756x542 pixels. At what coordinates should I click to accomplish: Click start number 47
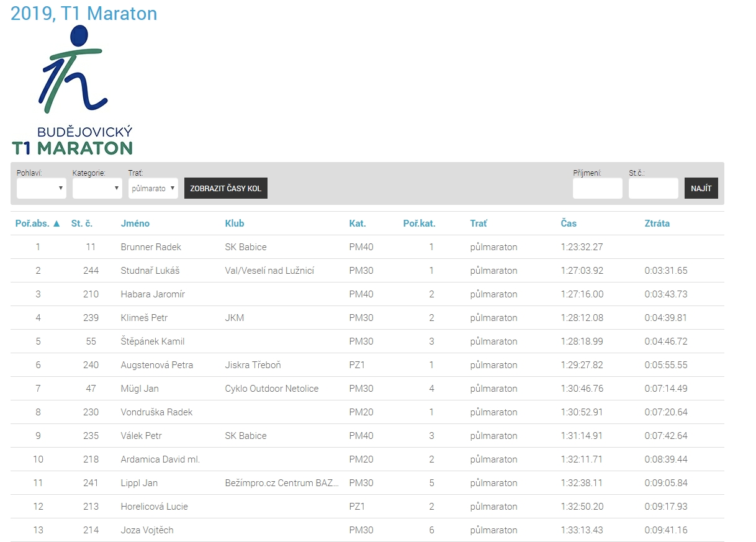coord(91,389)
